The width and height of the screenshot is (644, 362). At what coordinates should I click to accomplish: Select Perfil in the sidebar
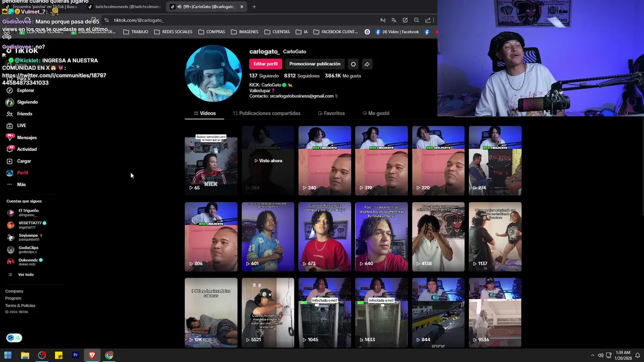pos(22,172)
